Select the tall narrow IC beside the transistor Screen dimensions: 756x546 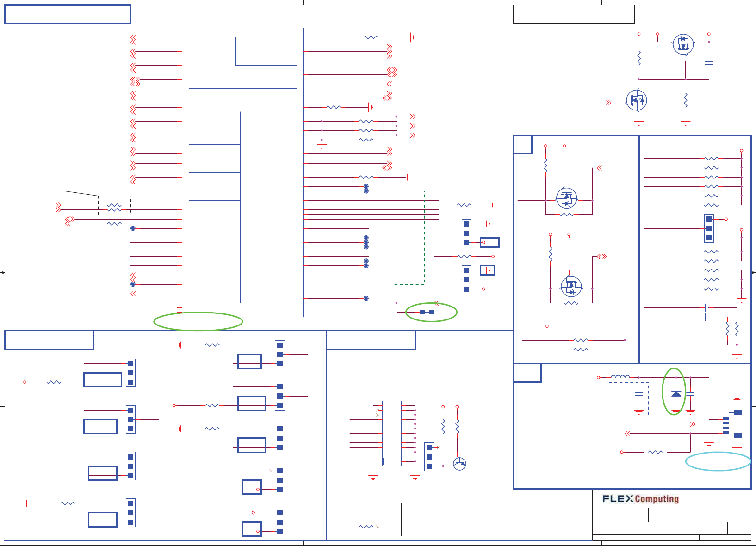click(392, 434)
